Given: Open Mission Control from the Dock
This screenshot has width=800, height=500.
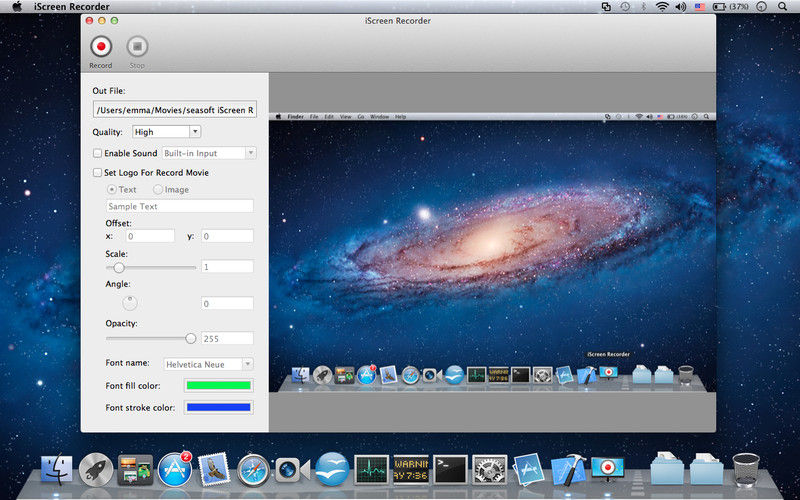Looking at the screenshot, I should point(135,469).
